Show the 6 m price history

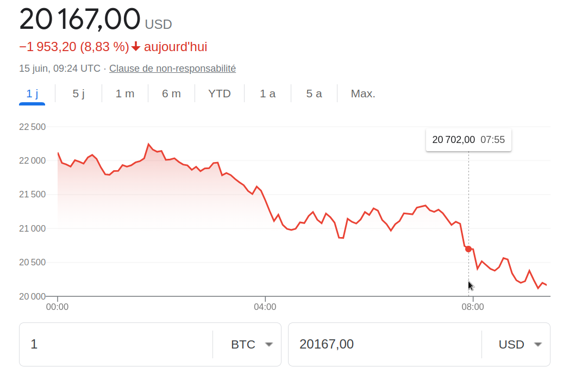click(x=171, y=94)
